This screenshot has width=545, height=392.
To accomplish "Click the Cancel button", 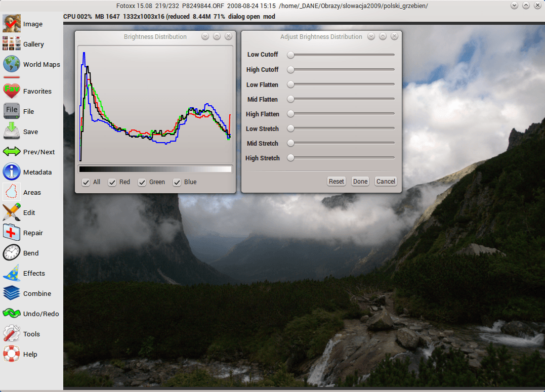I will pyautogui.click(x=386, y=182).
